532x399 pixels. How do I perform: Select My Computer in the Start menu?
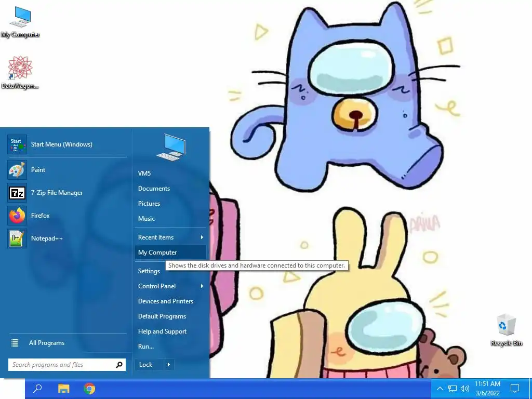click(170, 252)
